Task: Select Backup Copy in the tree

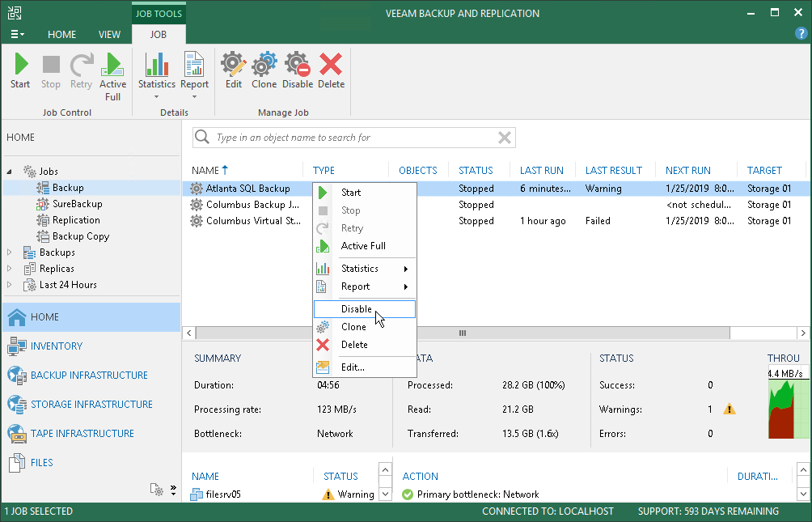Action: click(x=81, y=236)
